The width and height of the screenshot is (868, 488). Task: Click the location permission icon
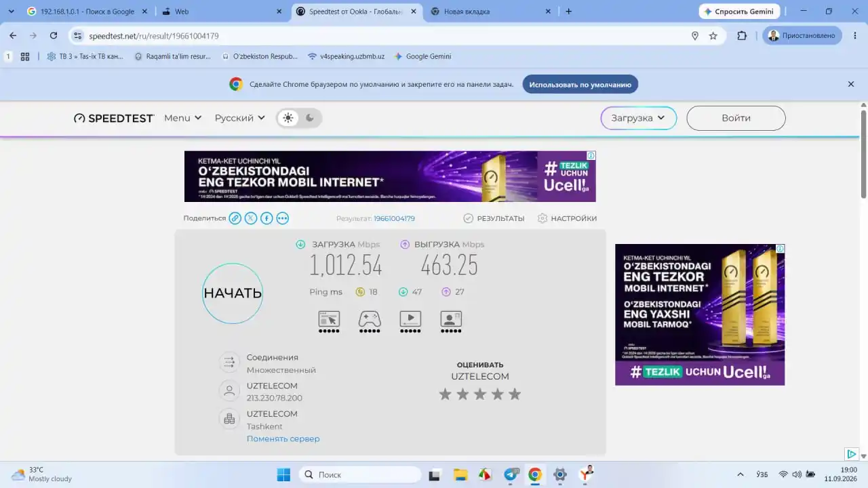(694, 35)
